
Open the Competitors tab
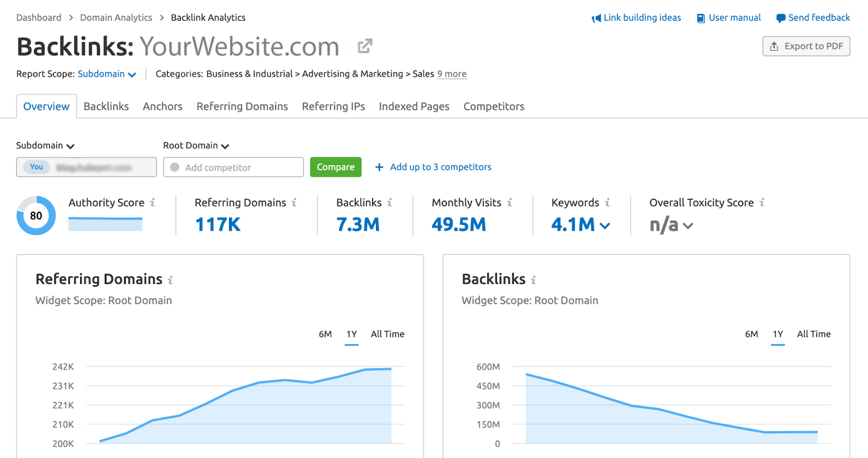[x=494, y=106]
